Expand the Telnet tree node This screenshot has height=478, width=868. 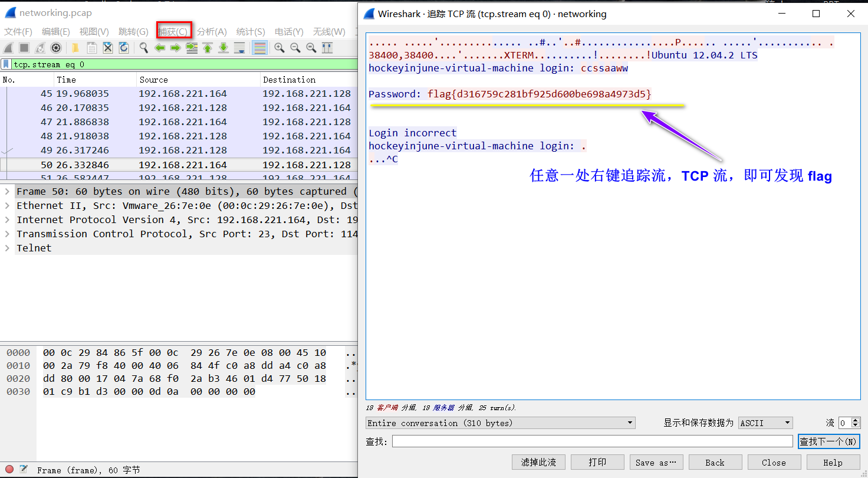pyautogui.click(x=7, y=248)
